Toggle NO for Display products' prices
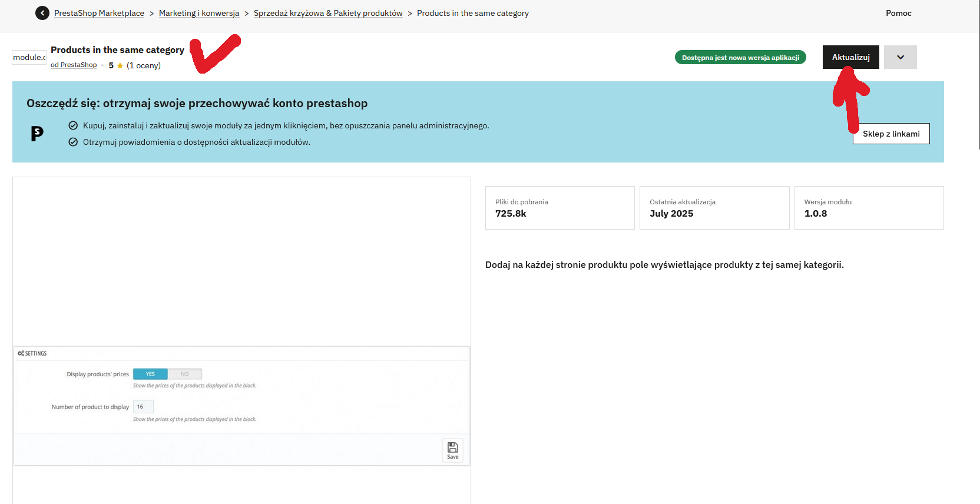980x504 pixels. [185, 374]
